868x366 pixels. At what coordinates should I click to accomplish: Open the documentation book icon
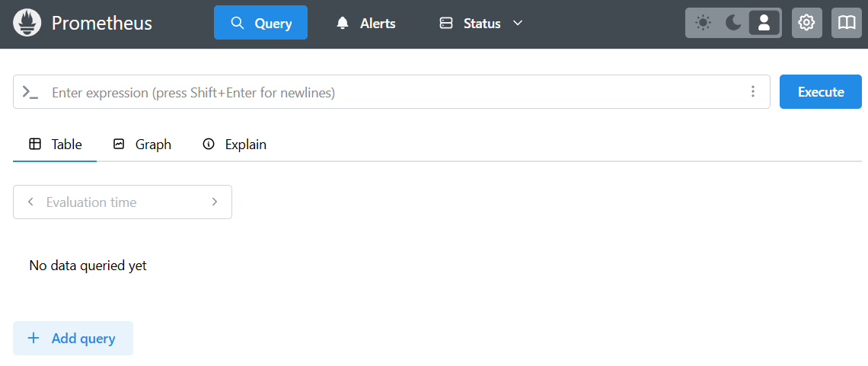(x=847, y=23)
